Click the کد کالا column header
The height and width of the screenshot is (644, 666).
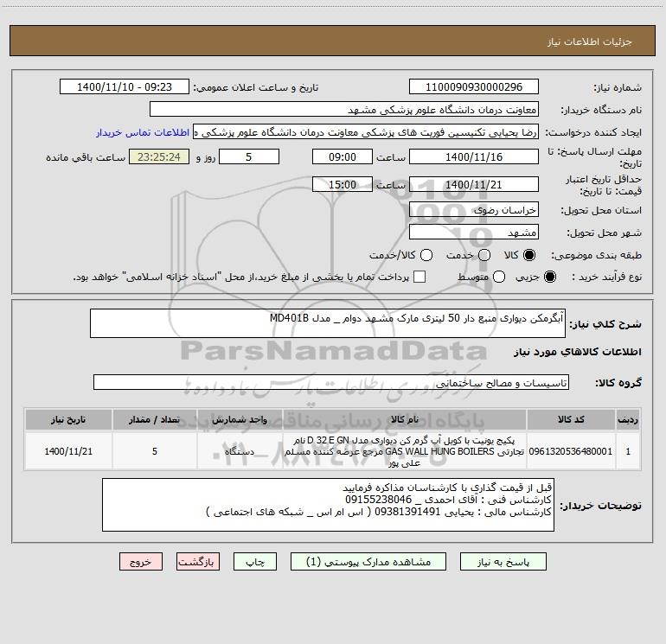coord(571,419)
